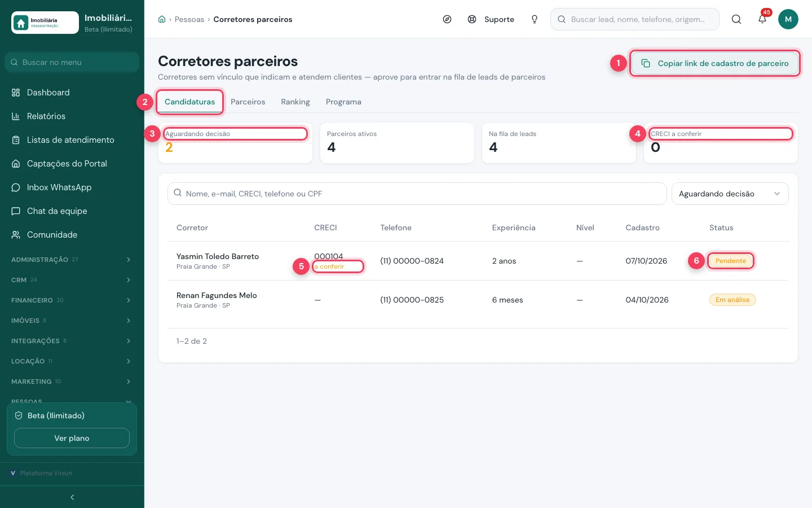Click the Ver plano button

pyautogui.click(x=72, y=438)
